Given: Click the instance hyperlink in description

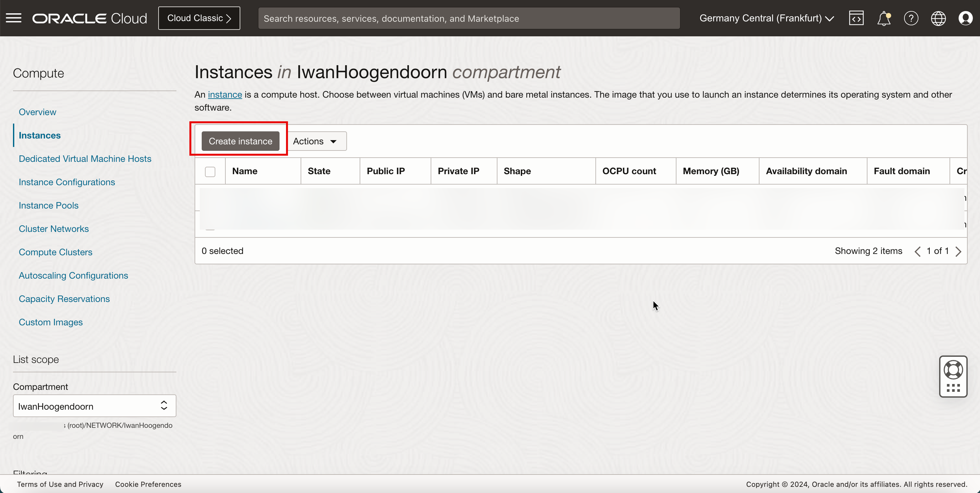Looking at the screenshot, I should click(224, 94).
